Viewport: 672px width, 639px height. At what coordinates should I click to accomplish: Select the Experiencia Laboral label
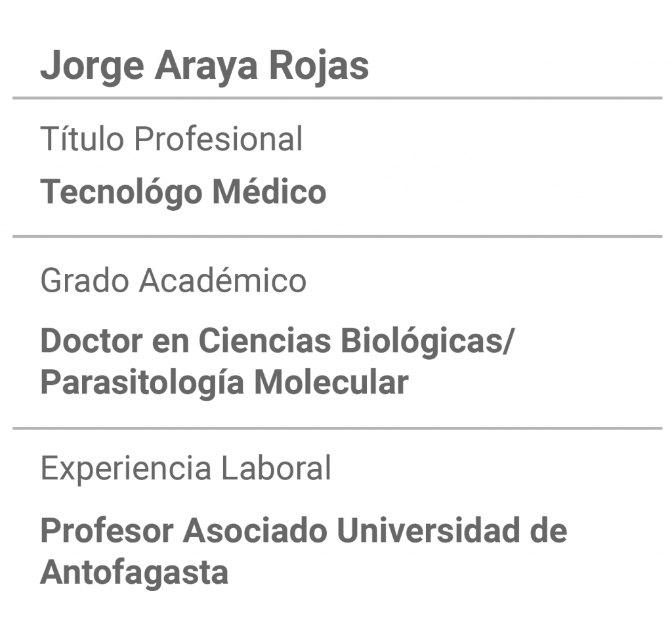click(186, 468)
